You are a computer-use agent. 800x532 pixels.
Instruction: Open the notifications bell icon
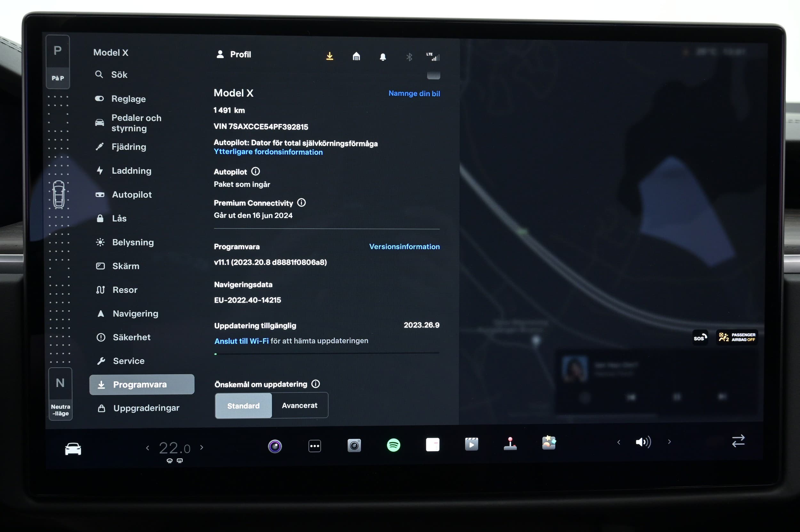point(383,57)
